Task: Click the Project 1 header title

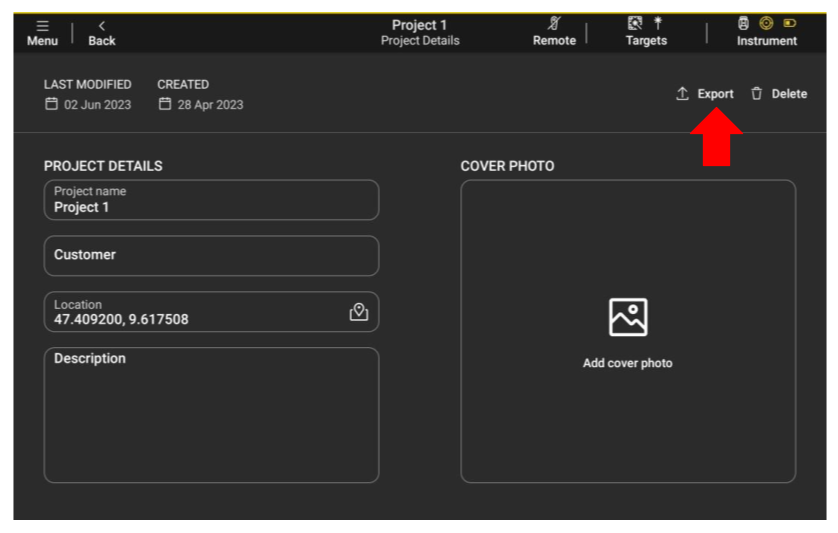Action: pos(420,25)
